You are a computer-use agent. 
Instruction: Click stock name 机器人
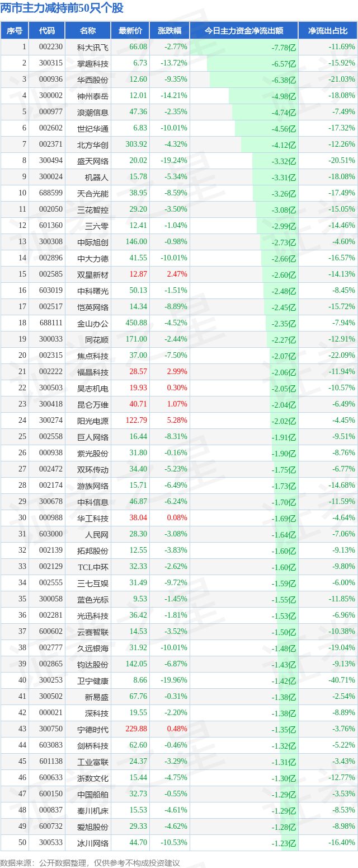(x=97, y=177)
